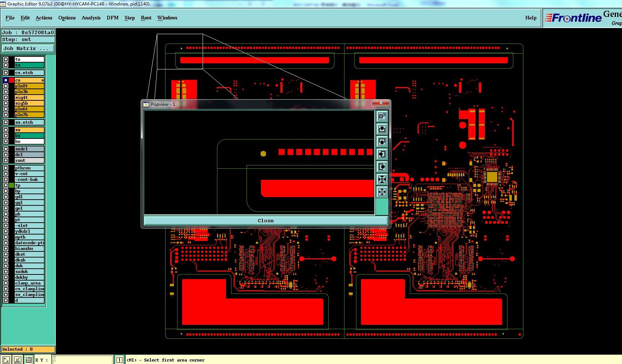This screenshot has width=622, height=364.
Task: Toggle display checkbox of the pln2t layer
Action: [6, 86]
